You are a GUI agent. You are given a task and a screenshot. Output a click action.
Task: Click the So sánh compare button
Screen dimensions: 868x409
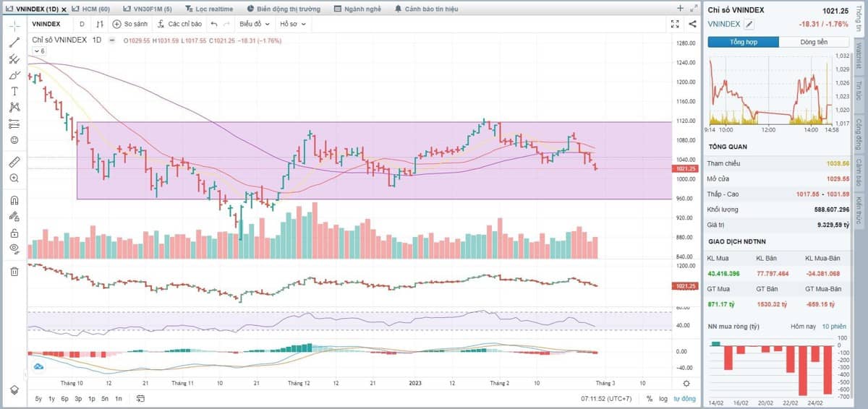coord(130,24)
